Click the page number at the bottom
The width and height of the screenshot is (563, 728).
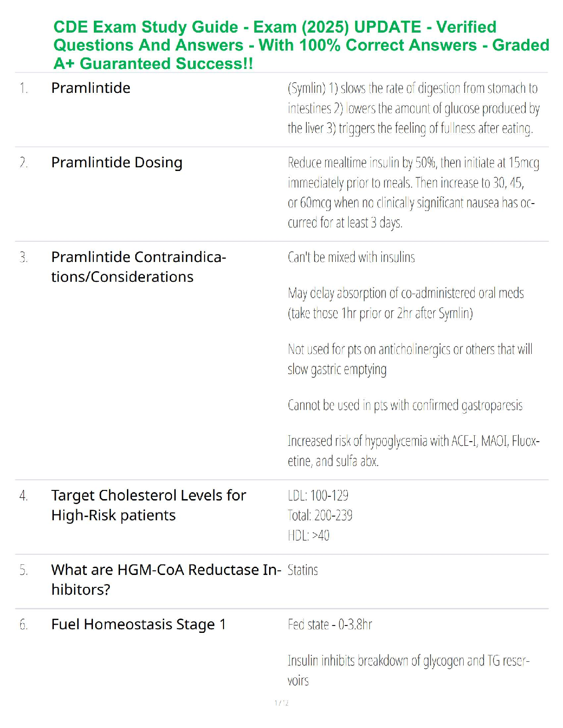point(281,703)
